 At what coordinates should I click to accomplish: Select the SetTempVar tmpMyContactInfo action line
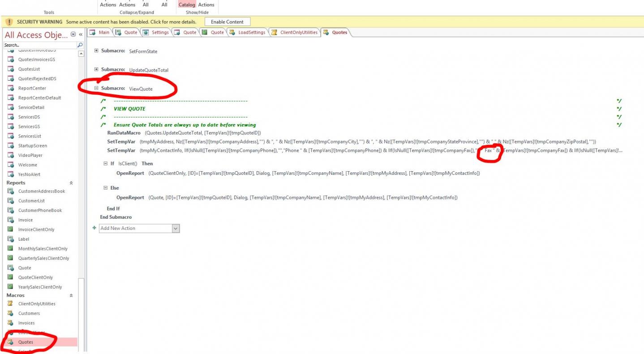pos(365,150)
